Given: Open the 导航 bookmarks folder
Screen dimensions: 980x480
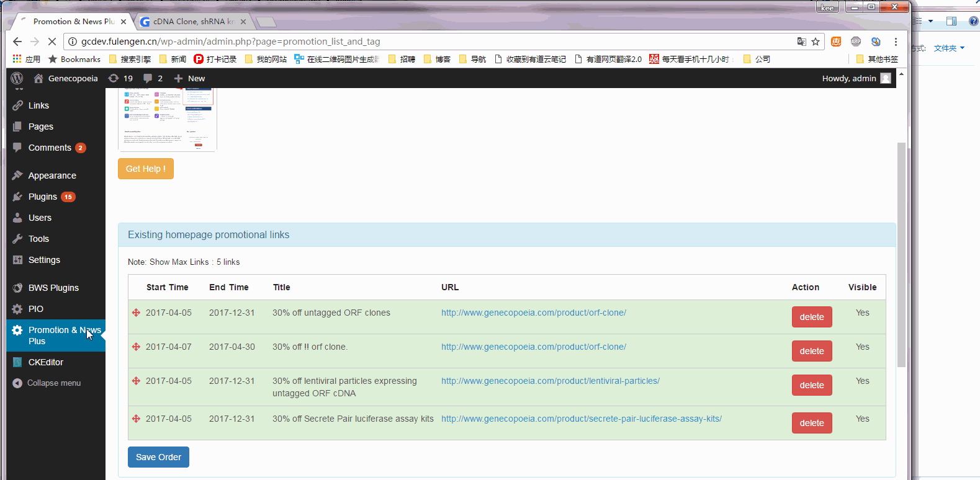Looking at the screenshot, I should click(473, 59).
